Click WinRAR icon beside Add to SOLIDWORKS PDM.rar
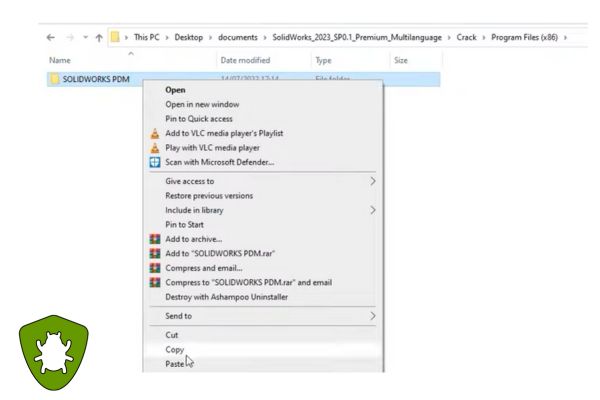Screen dimensions: 600x400 155,253
